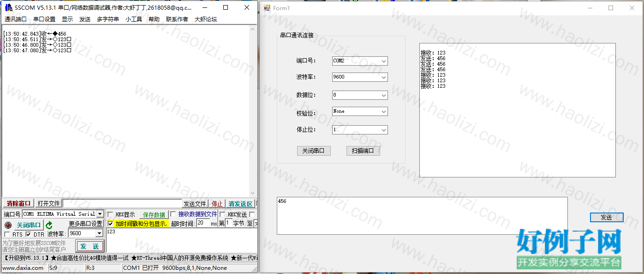Click the S:9 sent counter in status bar

tap(66, 268)
